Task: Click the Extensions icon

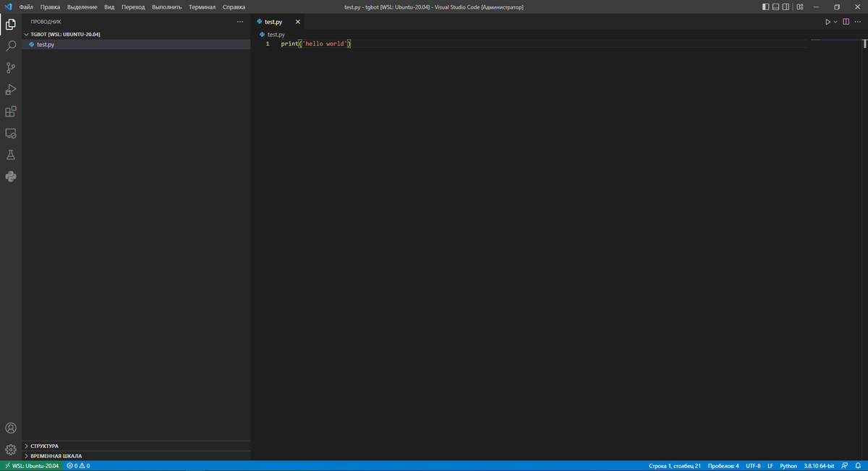Action: click(10, 111)
